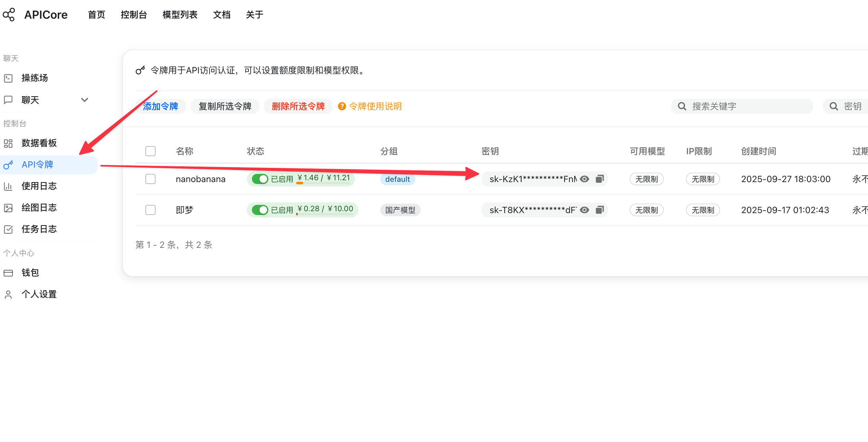Viewport: 868px width, 442px height.
Task: Open 数据看板 dashboard in sidebar
Action: pos(39,143)
